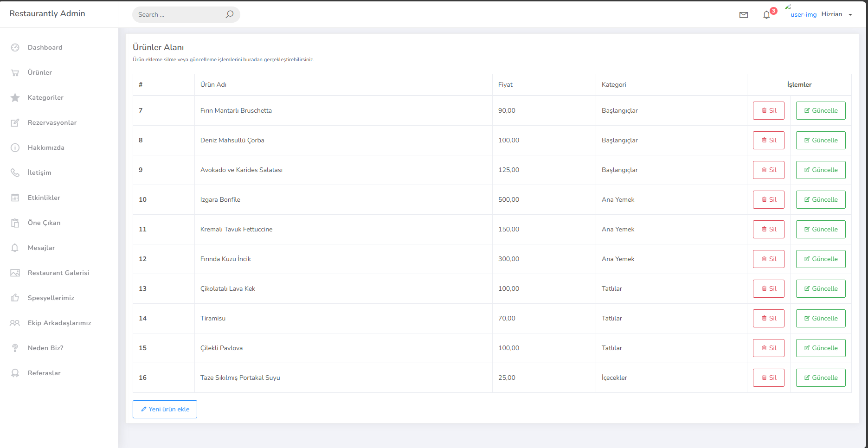Click the Kategoriler star icon
Image resolution: width=868 pixels, height=448 pixels.
click(x=15, y=97)
